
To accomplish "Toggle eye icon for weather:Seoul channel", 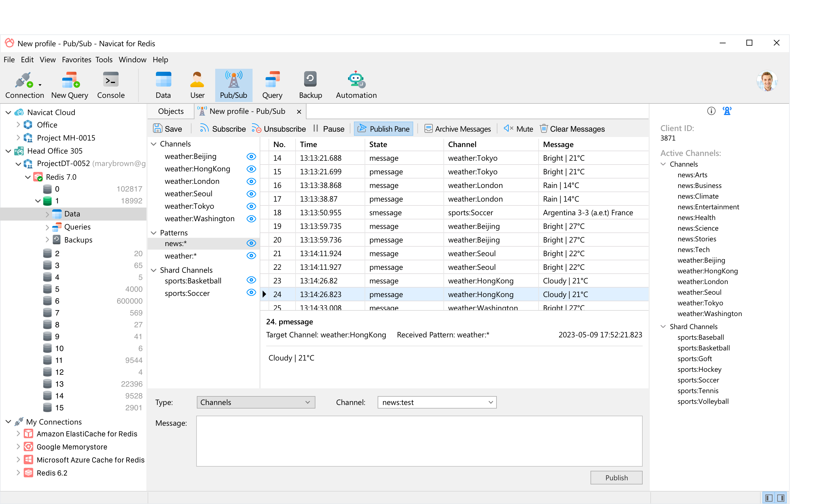I will point(251,194).
